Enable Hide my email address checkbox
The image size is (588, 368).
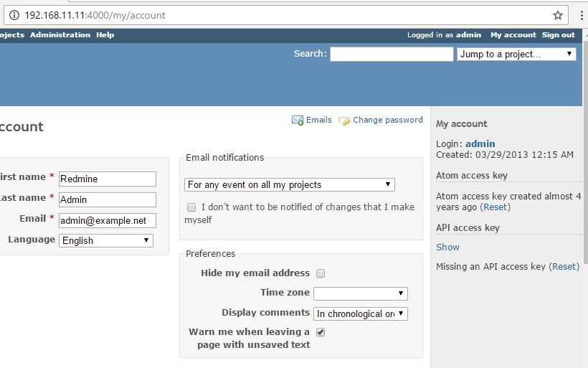coord(321,273)
